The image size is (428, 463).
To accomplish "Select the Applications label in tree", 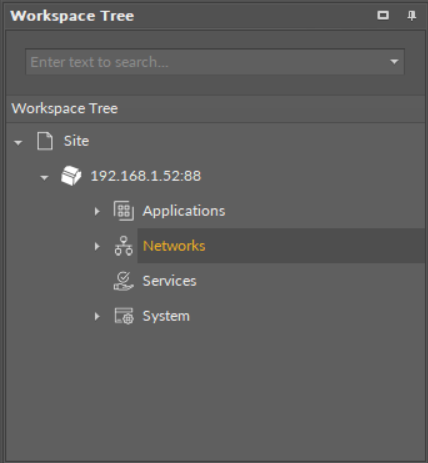I will (184, 211).
